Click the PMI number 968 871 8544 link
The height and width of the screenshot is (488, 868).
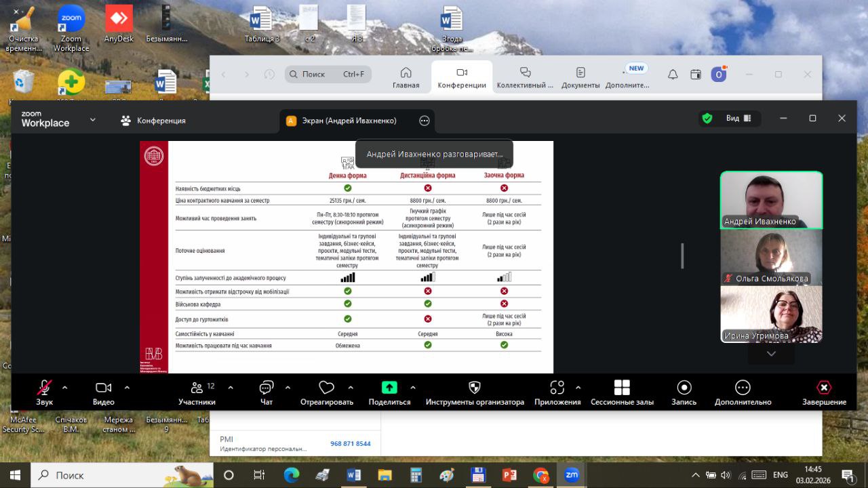coord(351,444)
